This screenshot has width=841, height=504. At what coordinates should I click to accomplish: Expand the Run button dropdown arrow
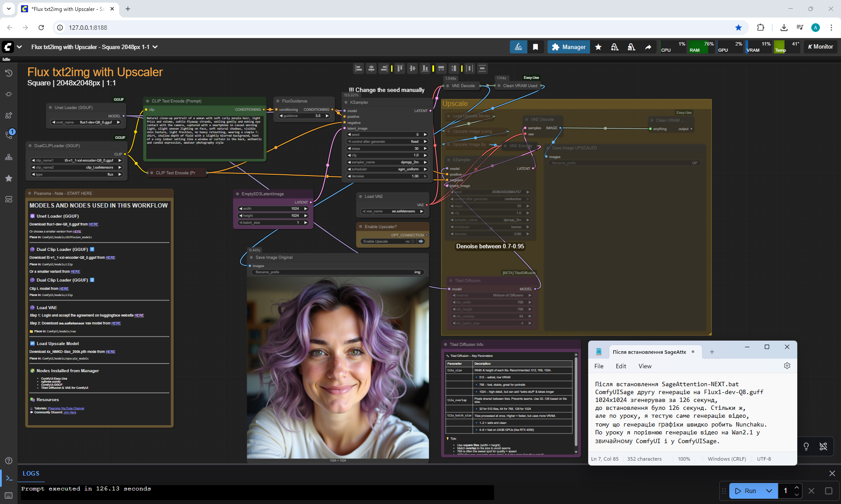click(x=769, y=491)
